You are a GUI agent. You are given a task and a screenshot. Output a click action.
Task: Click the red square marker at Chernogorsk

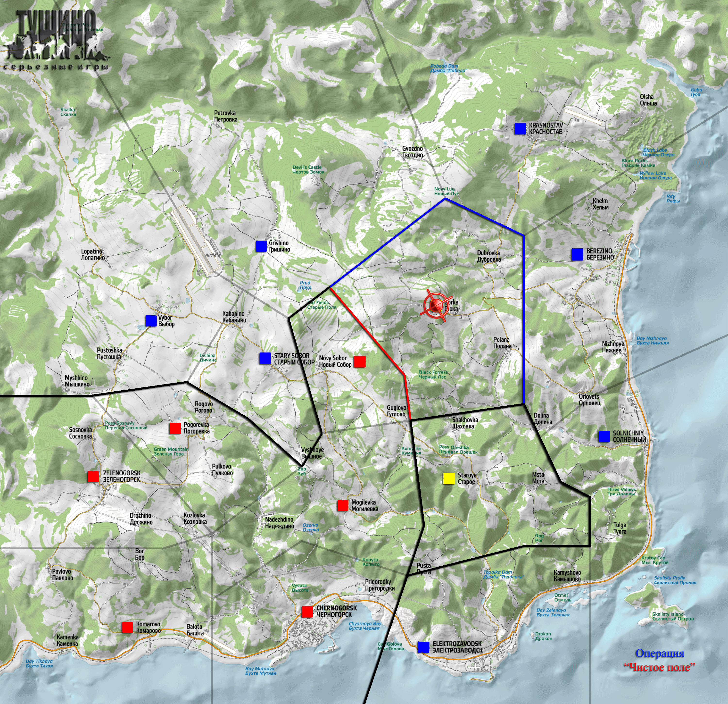[307, 612]
